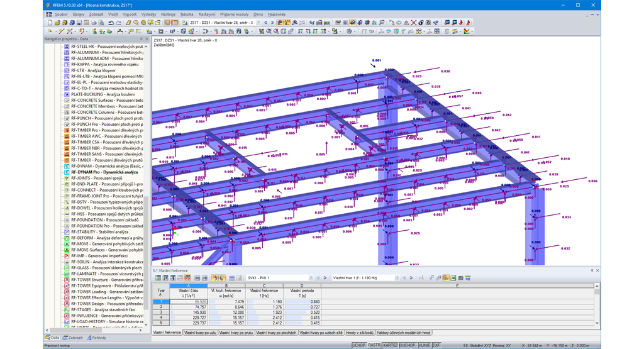Open the ZS17 - DZS1 load case dropdown
644x349 pixels.
pos(258,23)
